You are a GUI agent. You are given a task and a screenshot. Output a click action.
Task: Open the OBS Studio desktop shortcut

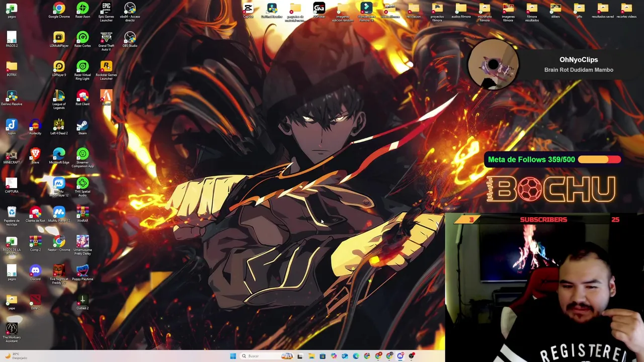point(130,40)
